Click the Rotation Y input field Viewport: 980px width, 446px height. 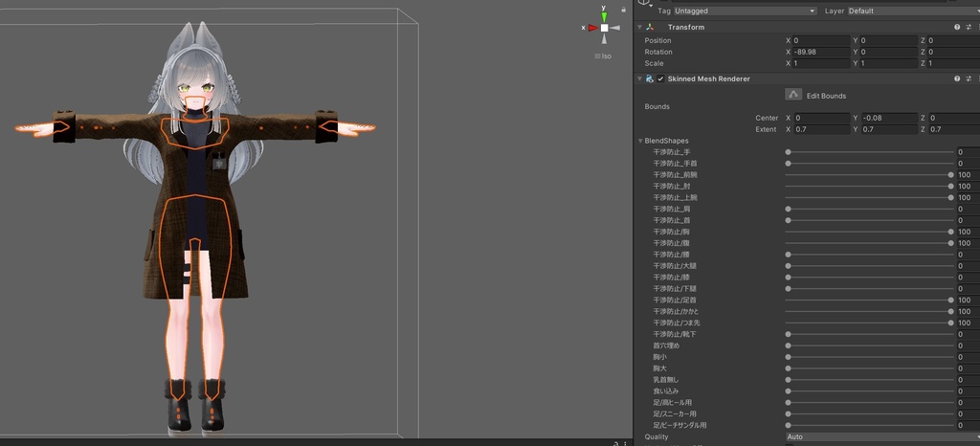[888, 52]
